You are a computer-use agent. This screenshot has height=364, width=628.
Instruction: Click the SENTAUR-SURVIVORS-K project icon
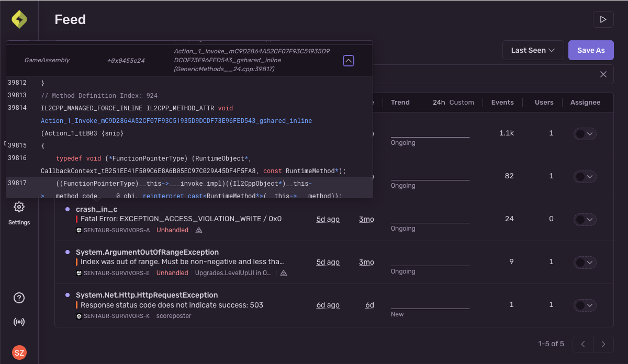click(x=79, y=316)
